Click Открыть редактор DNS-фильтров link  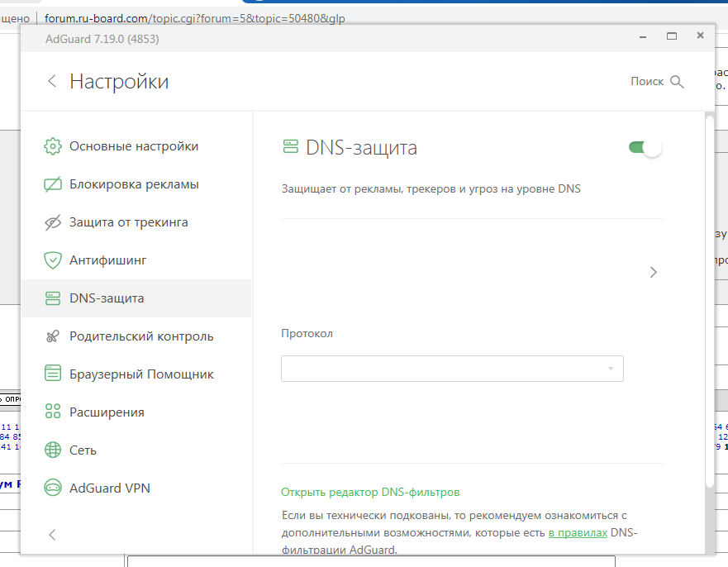(x=370, y=493)
